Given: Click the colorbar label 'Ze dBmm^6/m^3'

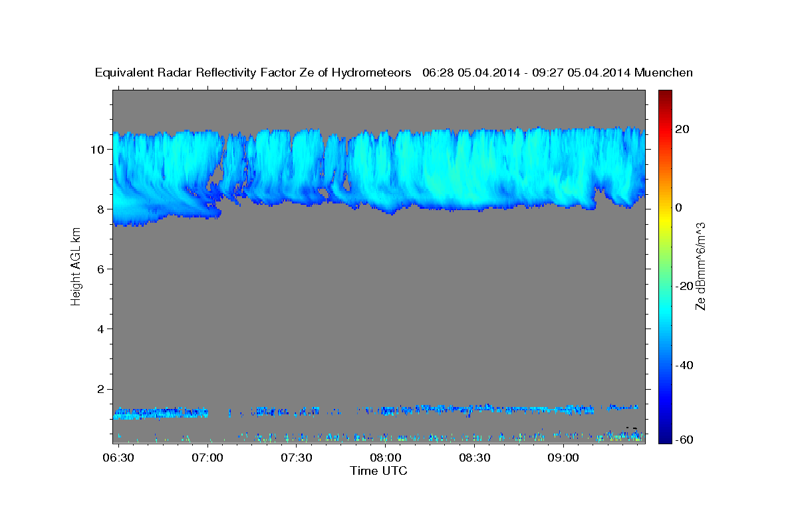Looking at the screenshot, I should 700,266.
